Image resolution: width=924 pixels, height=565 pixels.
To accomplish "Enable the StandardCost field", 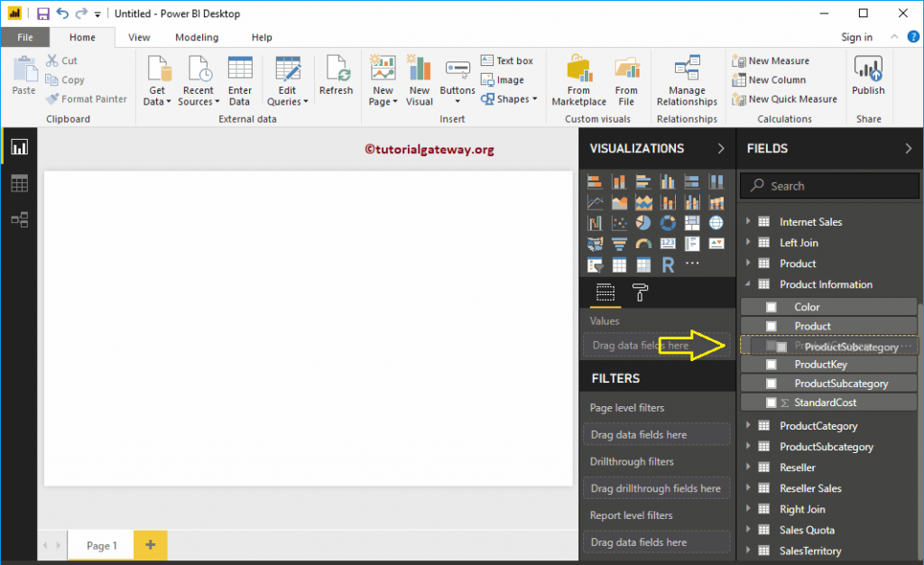I will click(x=772, y=402).
